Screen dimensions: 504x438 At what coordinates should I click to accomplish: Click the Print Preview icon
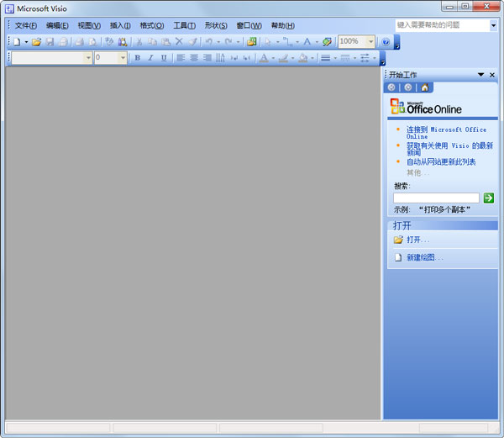point(92,42)
